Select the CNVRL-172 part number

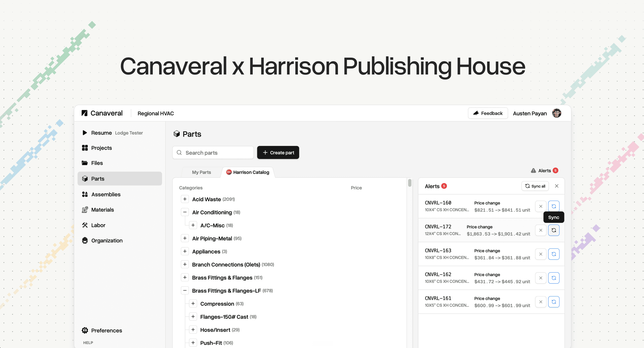pos(438,227)
